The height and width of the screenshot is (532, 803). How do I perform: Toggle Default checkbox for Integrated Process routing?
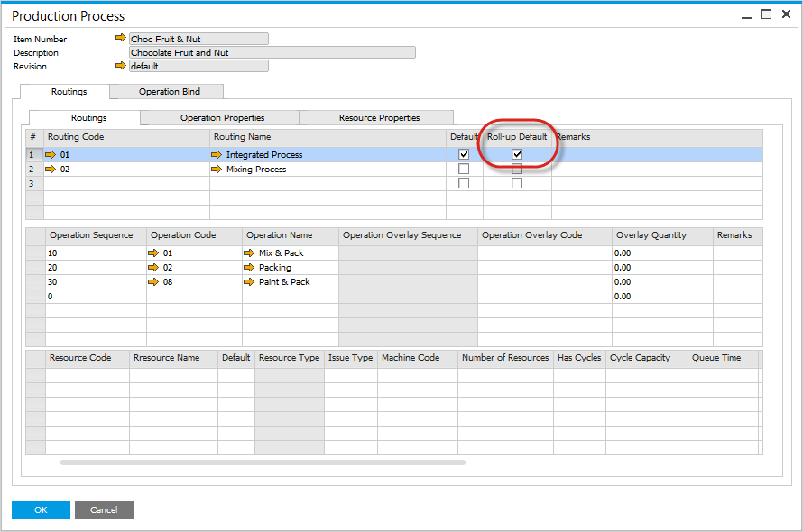click(x=464, y=153)
